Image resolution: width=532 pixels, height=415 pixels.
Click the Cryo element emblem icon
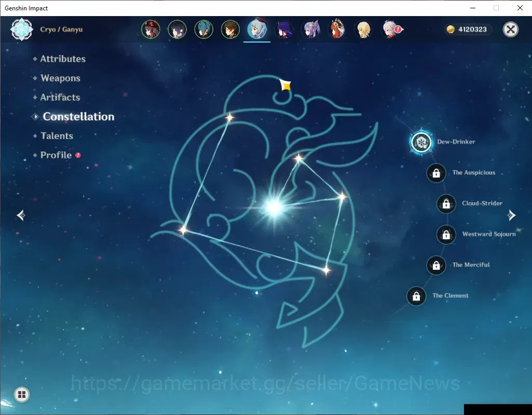click(x=22, y=30)
